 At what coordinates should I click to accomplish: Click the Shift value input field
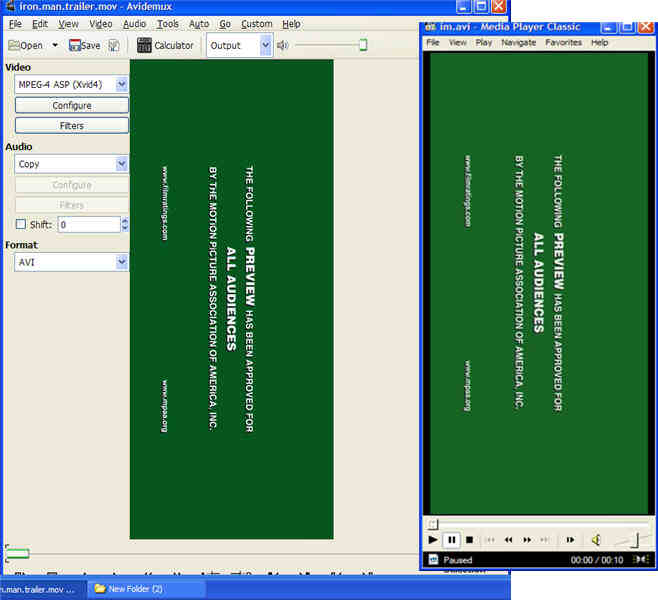[89, 225]
